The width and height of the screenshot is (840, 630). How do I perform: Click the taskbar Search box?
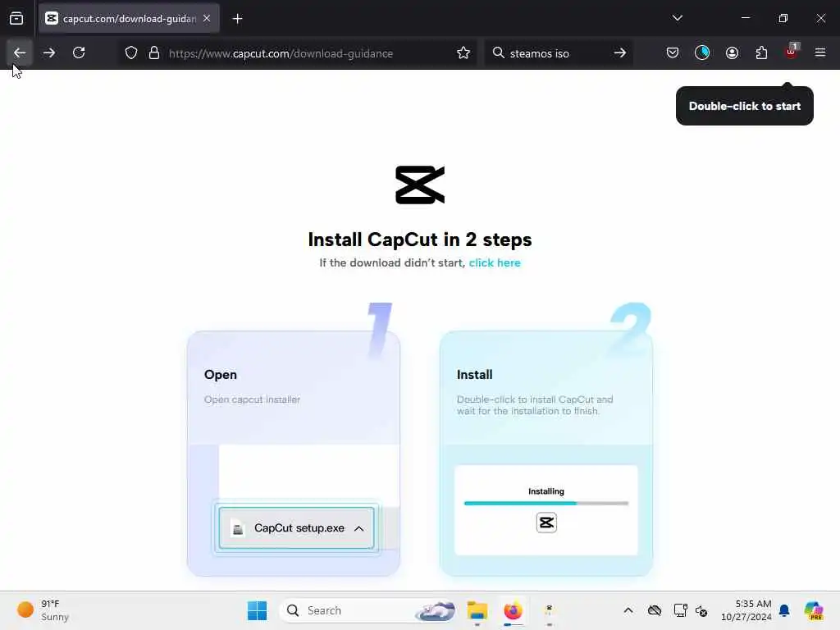coord(368,610)
